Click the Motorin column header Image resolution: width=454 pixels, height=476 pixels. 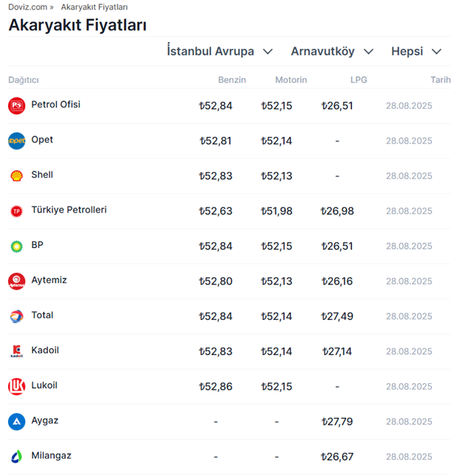click(x=291, y=80)
